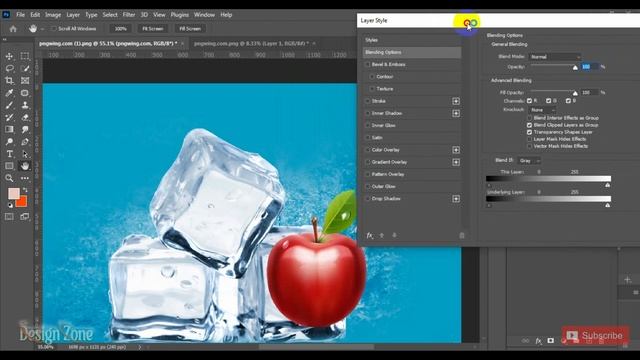Open the Knockout dropdown showing None
Image resolution: width=640 pixels, height=360 pixels.
click(x=542, y=110)
